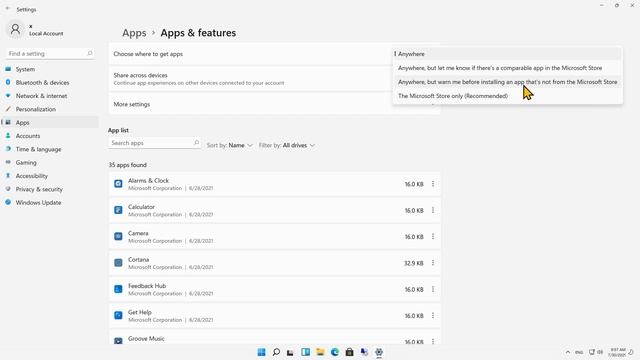The image size is (640, 360).
Task: Click the Cortana app icon
Action: (118, 263)
